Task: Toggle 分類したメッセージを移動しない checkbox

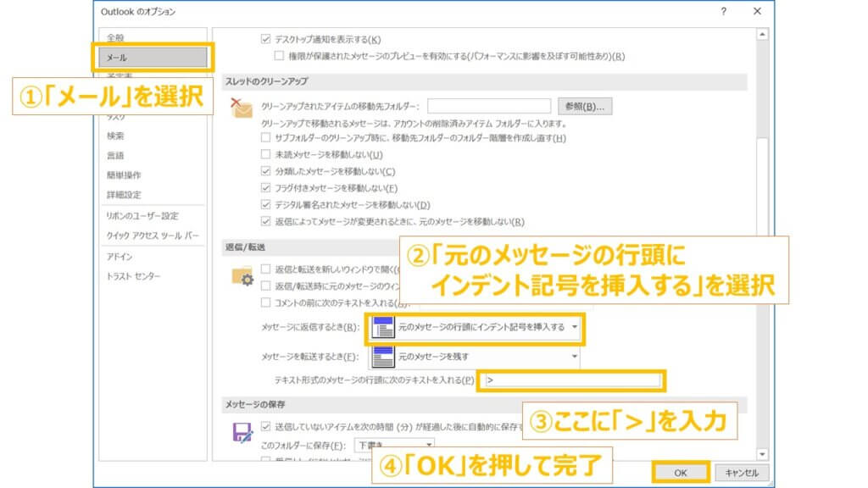Action: click(x=265, y=171)
